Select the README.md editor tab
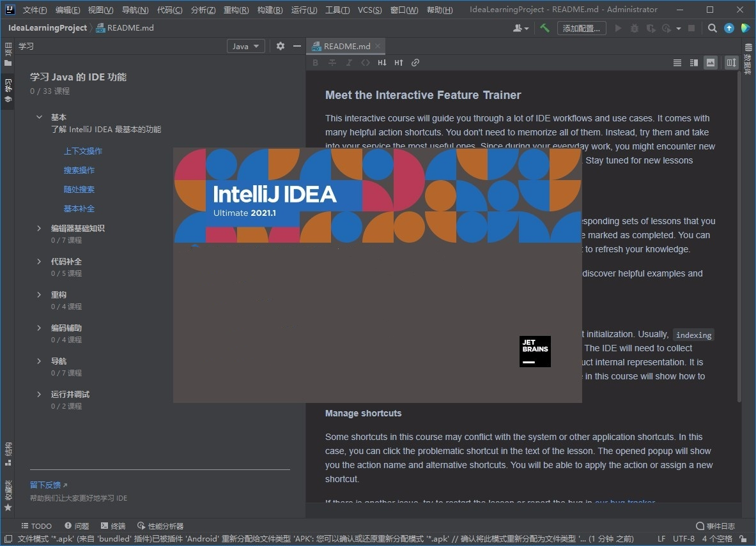Viewport: 756px width, 546px height. tap(346, 46)
